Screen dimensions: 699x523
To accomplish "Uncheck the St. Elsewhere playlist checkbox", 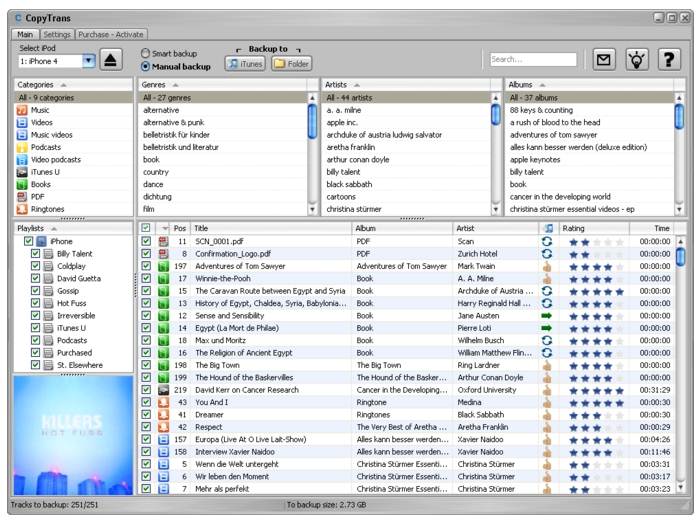I will 36,365.
